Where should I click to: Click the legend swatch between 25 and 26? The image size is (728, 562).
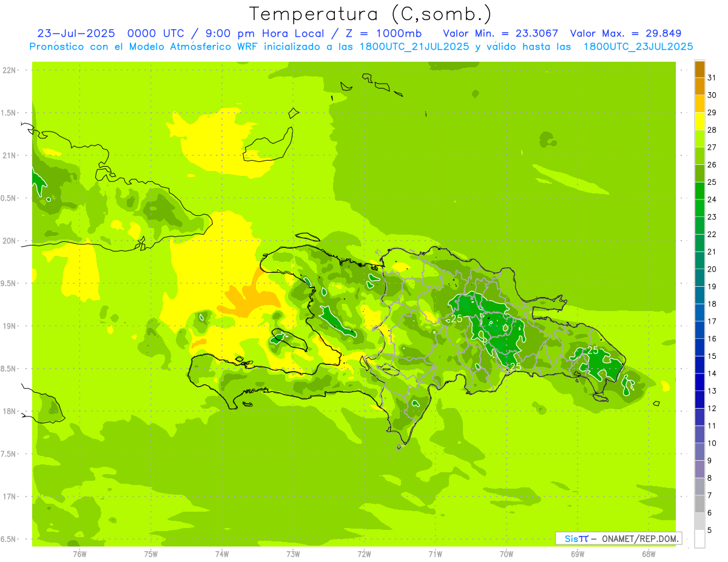pyautogui.click(x=699, y=173)
